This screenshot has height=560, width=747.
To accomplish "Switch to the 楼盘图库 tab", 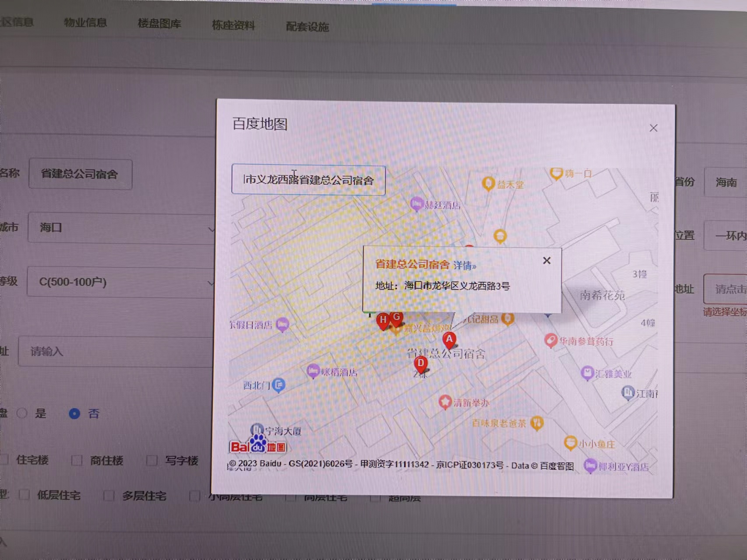I will tap(159, 24).
